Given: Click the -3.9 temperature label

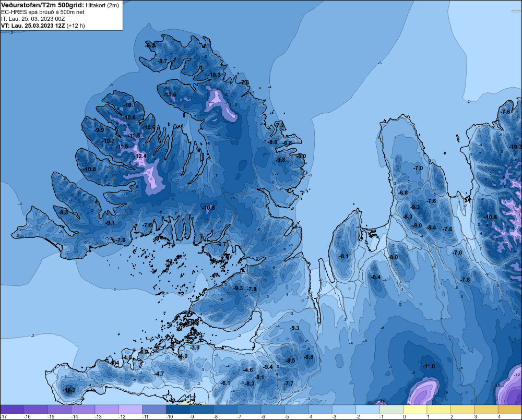Looking at the screenshot, I should click(x=195, y=347).
